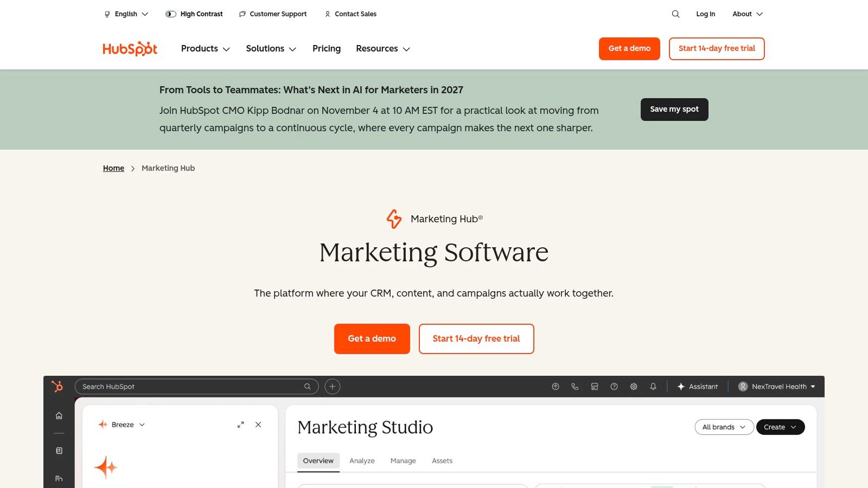The image size is (868, 488).
Task: Click the sprocket icon in the app bar
Action: tap(57, 386)
